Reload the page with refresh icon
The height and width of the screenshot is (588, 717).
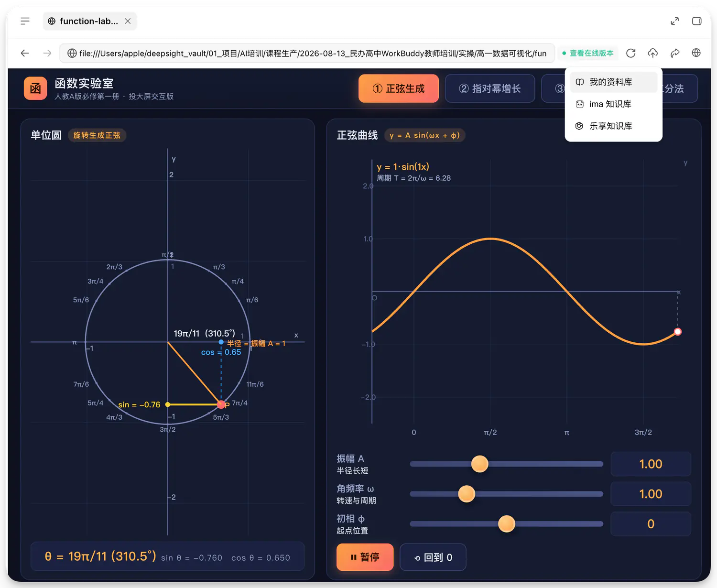pyautogui.click(x=630, y=53)
